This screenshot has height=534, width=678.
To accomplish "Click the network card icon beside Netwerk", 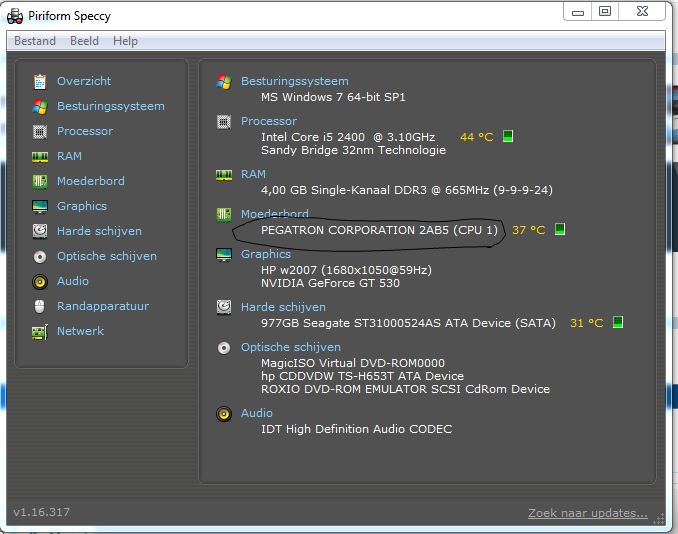I will [40, 332].
